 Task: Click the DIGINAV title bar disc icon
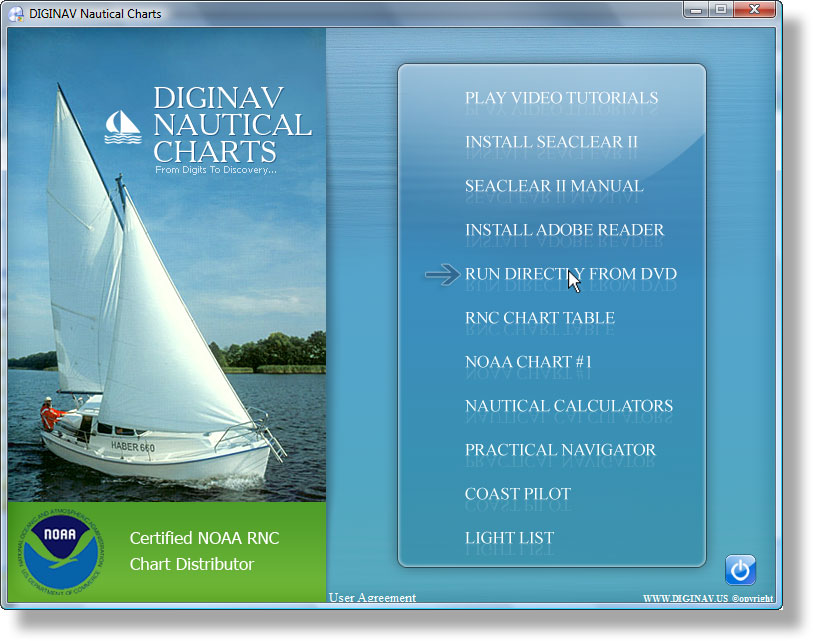click(x=16, y=13)
